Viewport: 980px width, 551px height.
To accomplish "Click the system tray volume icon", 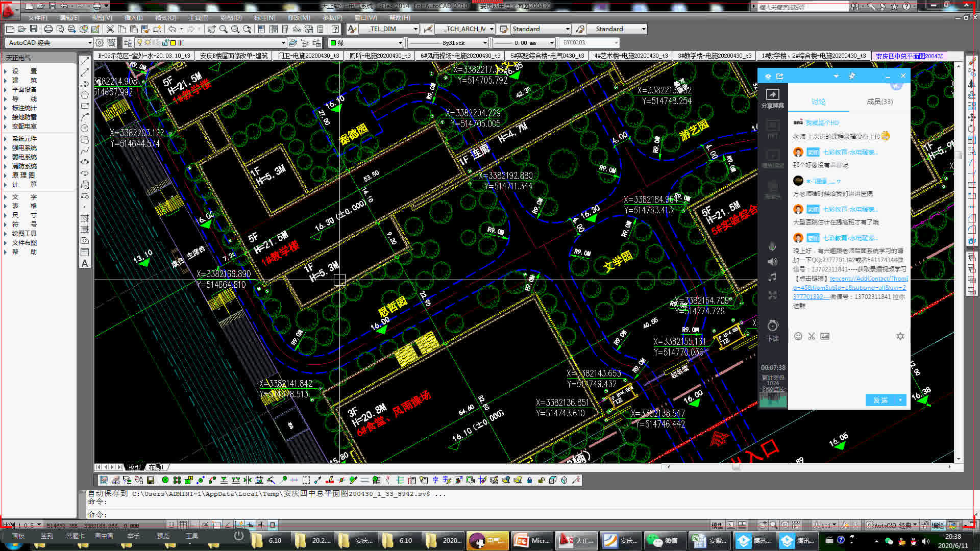I will [926, 541].
